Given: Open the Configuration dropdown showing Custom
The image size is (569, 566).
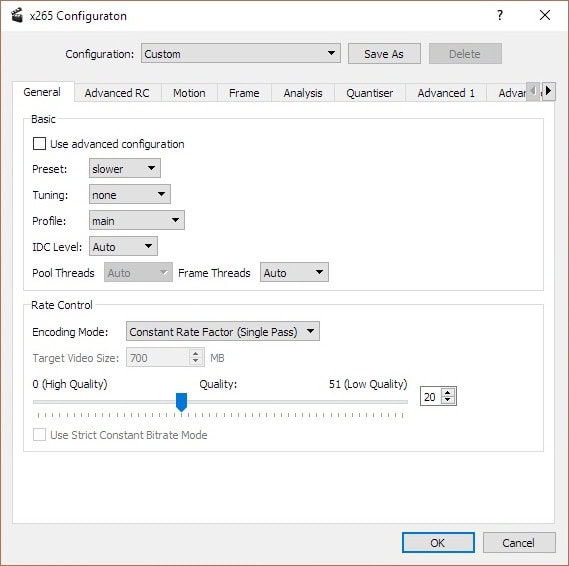Looking at the screenshot, I should click(x=241, y=54).
